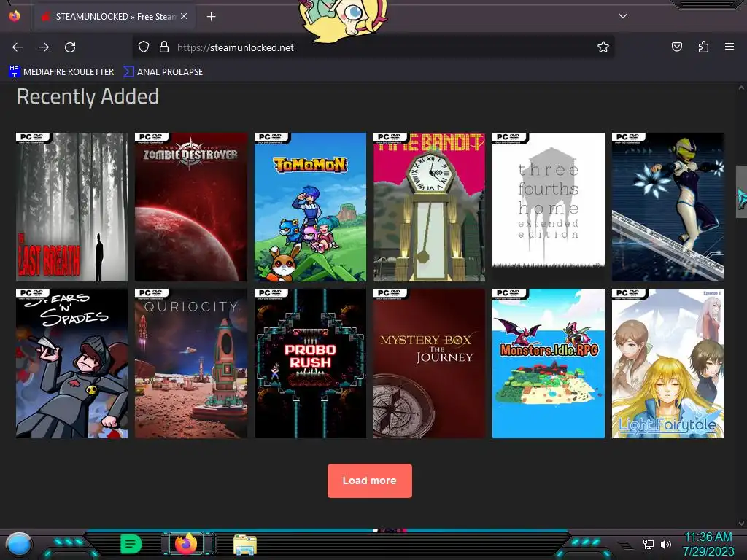Screen dimensions: 747x560
Task: Expand the list all tabs chevron
Action: point(623,16)
